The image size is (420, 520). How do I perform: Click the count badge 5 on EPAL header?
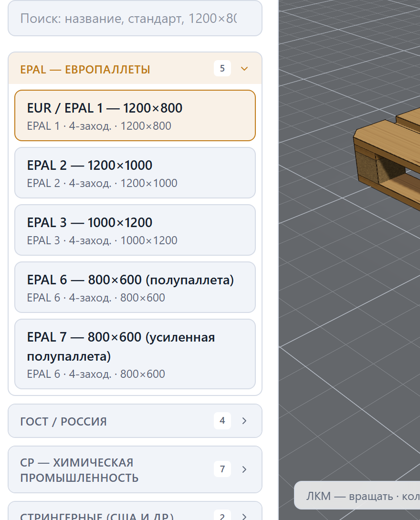click(x=222, y=68)
